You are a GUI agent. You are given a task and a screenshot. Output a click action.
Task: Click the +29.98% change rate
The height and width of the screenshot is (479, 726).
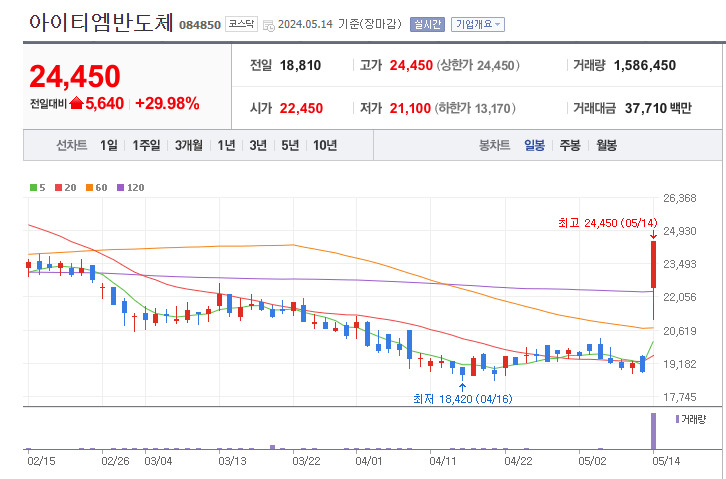[x=167, y=103]
